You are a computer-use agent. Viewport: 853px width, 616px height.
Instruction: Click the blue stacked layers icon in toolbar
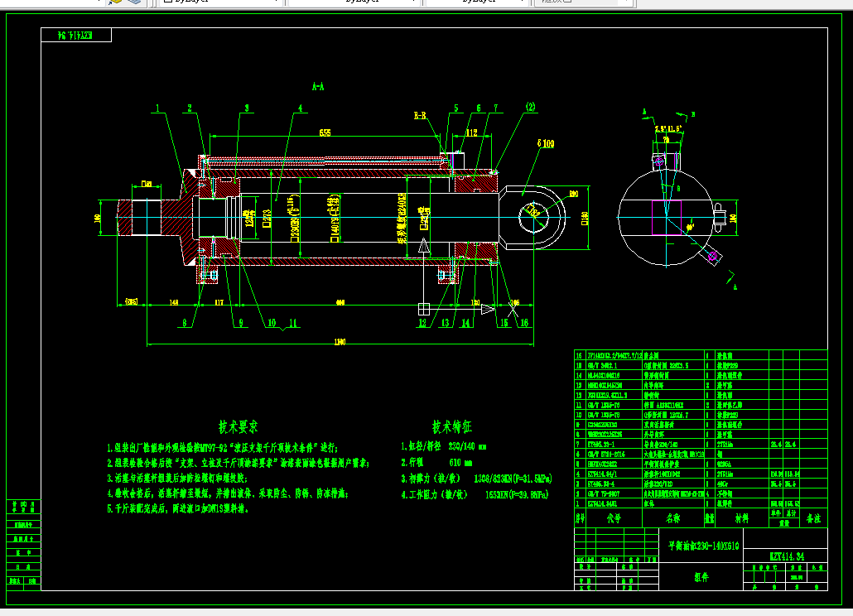click(134, 2)
